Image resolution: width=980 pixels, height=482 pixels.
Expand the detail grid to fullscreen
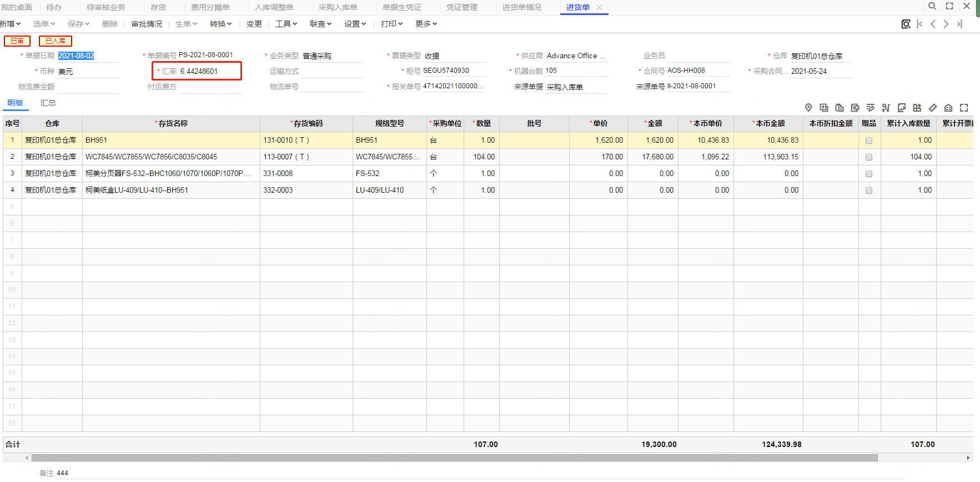pos(964,108)
